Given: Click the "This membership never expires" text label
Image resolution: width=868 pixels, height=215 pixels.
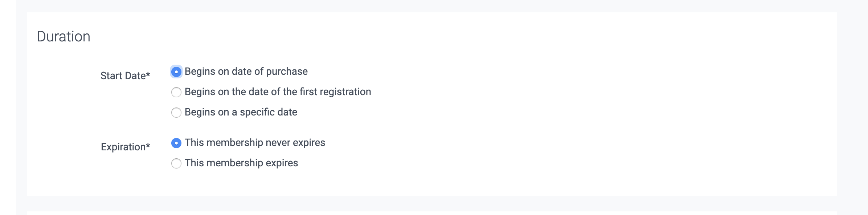Looking at the screenshot, I should click(x=254, y=143).
